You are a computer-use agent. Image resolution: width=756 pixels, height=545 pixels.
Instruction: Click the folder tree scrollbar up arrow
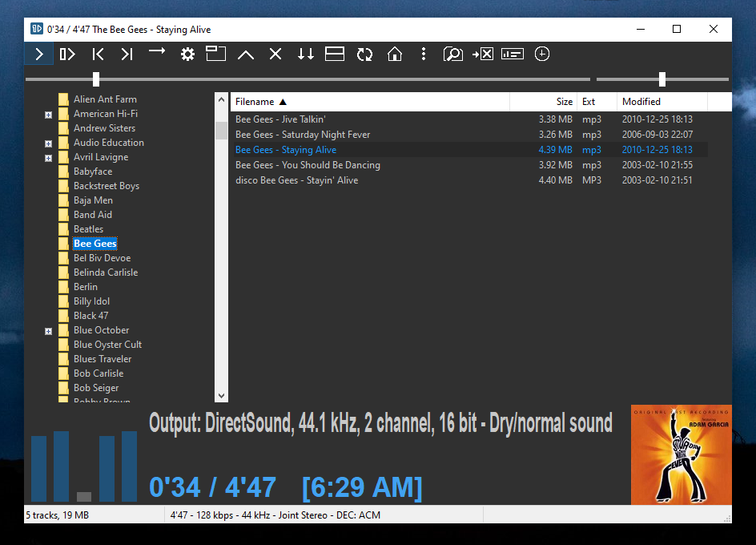coord(221,100)
